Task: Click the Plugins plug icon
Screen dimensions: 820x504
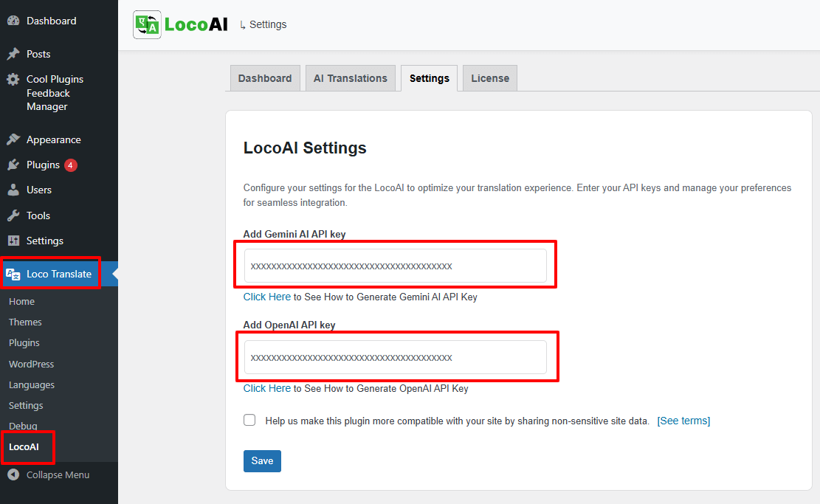Action: click(x=13, y=165)
